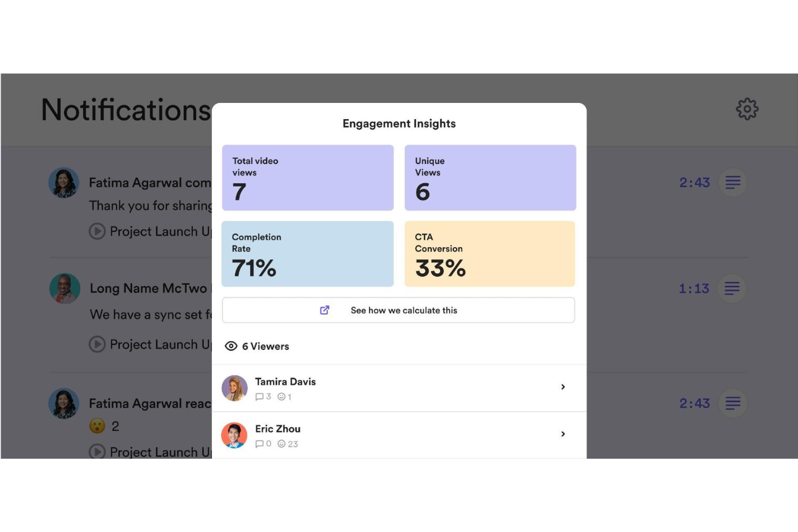The image size is (798, 532).
Task: Expand Tamira Davis viewer details chevron
Action: coord(563,387)
